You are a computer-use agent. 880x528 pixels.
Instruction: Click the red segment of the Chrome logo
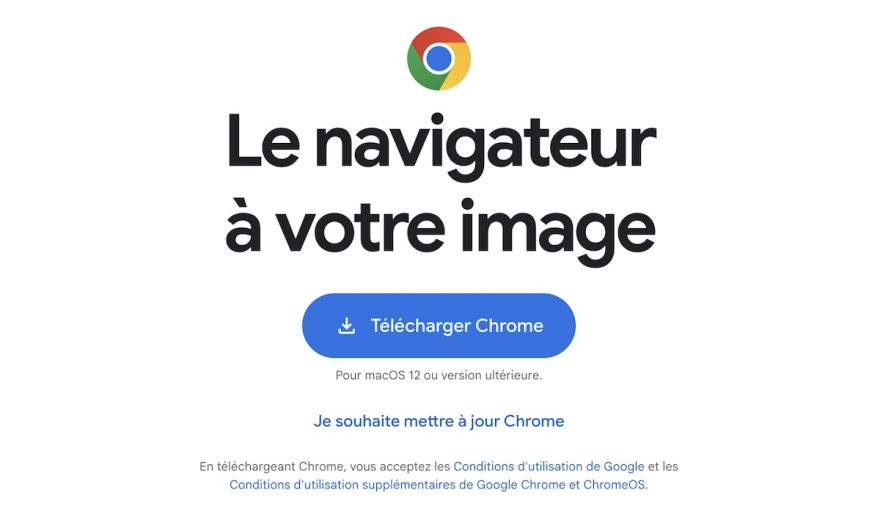coord(439,37)
